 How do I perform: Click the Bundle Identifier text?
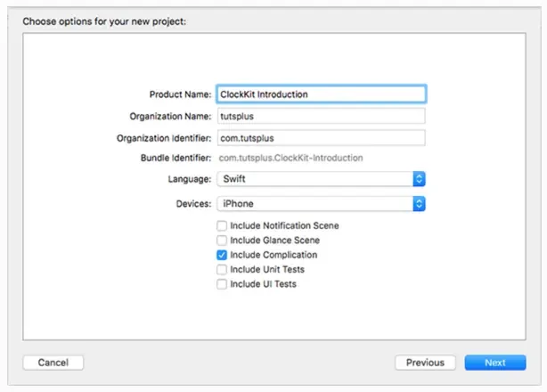pos(290,158)
